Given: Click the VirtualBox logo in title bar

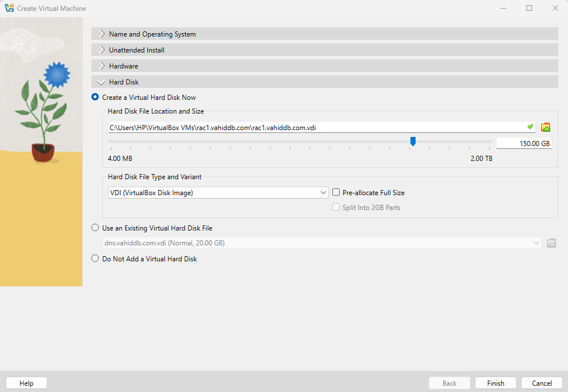Looking at the screenshot, I should click(x=9, y=8).
